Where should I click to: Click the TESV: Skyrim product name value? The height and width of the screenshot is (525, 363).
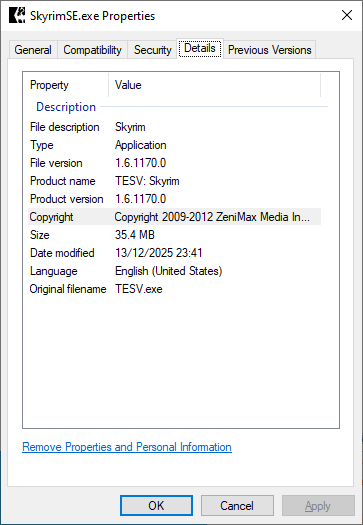tap(147, 181)
